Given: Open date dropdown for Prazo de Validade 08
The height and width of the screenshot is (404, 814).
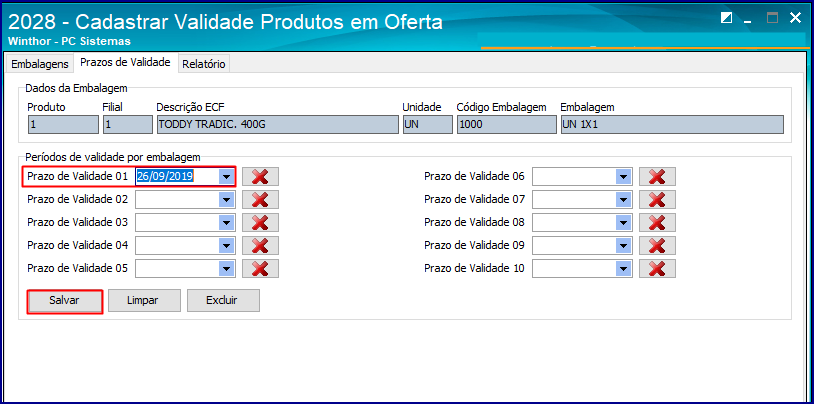Looking at the screenshot, I should 623,222.
